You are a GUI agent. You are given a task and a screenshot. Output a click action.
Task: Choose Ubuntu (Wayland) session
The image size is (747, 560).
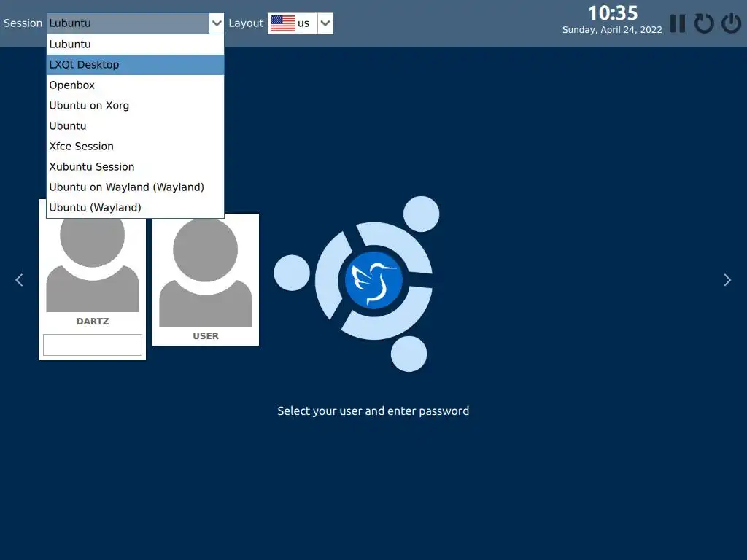point(135,208)
